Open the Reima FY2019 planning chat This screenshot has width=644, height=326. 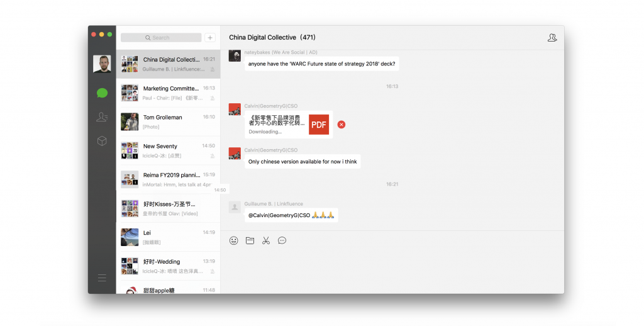tap(168, 179)
